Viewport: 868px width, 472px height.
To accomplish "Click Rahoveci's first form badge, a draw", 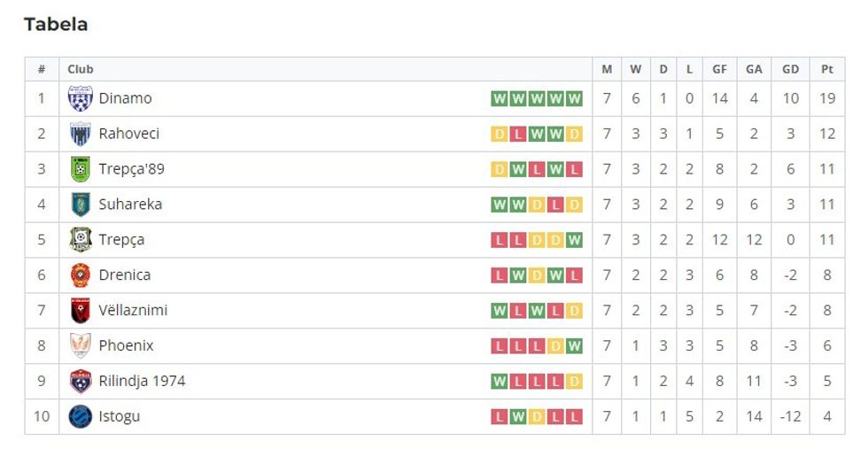I will [500, 134].
